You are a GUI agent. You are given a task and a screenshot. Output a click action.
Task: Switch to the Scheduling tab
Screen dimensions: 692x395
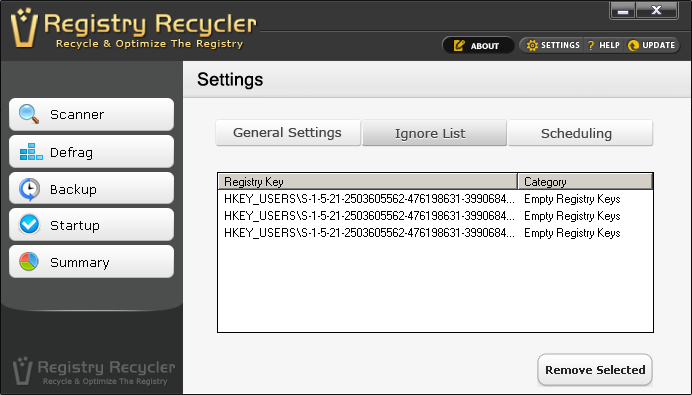coord(580,133)
